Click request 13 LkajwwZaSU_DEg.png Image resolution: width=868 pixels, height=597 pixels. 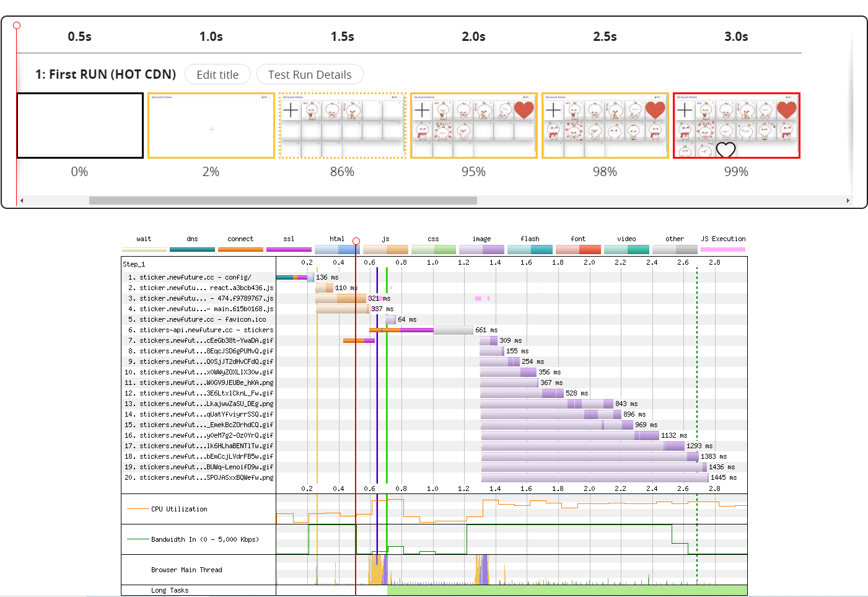point(199,404)
